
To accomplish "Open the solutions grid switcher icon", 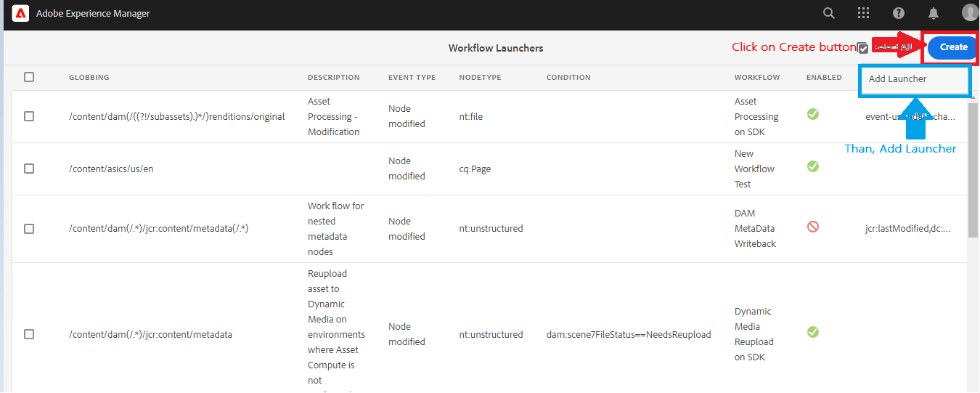I will 863,13.
